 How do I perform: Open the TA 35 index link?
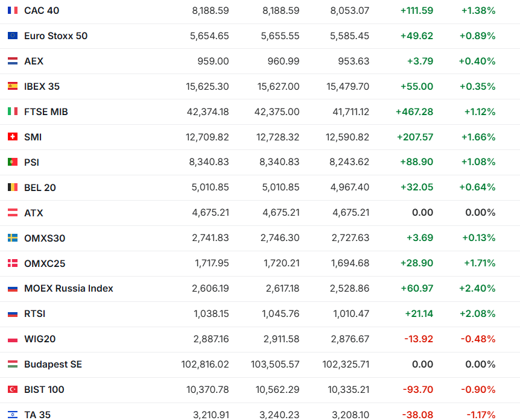37,414
